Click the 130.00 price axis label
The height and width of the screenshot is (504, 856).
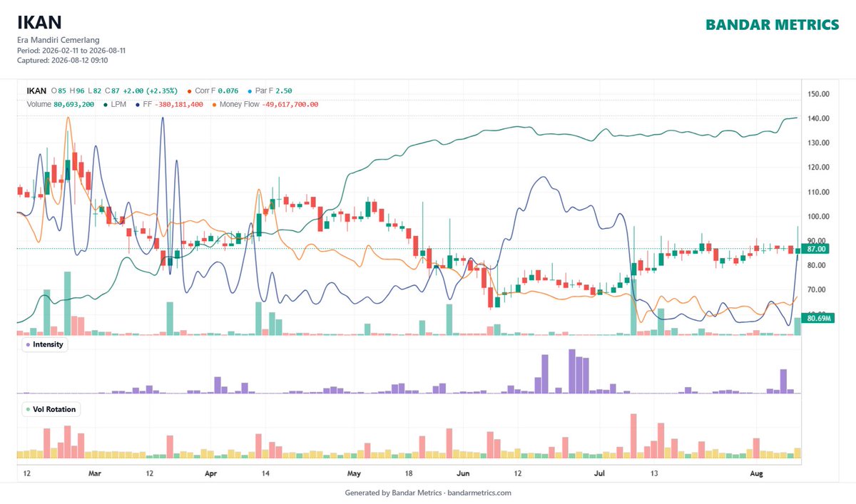818,143
